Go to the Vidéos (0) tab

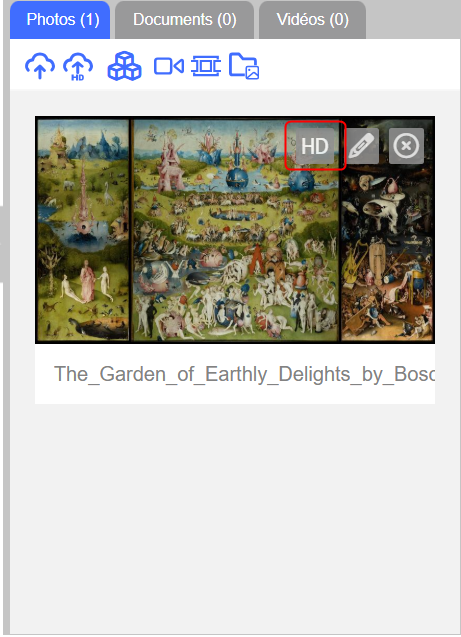coord(312,20)
